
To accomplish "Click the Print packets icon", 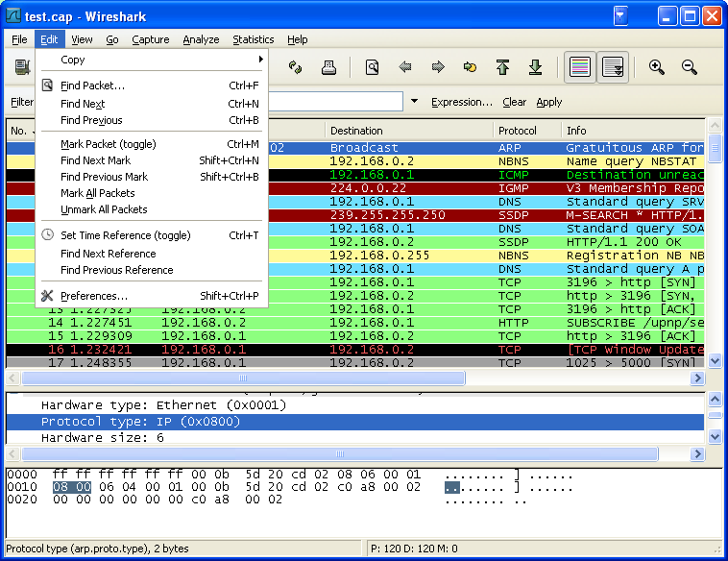I will pyautogui.click(x=328, y=67).
